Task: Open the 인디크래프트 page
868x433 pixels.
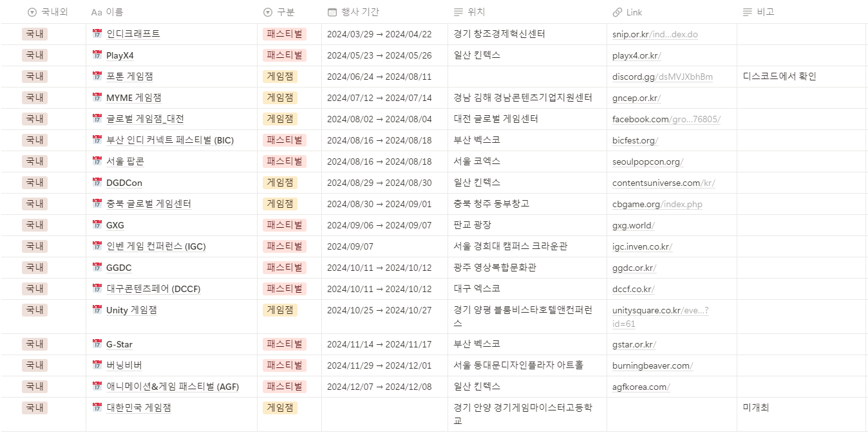Action: click(133, 34)
